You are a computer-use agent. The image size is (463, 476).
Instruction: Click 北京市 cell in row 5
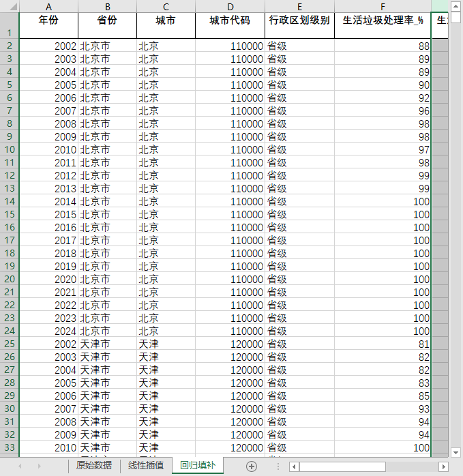(x=107, y=85)
